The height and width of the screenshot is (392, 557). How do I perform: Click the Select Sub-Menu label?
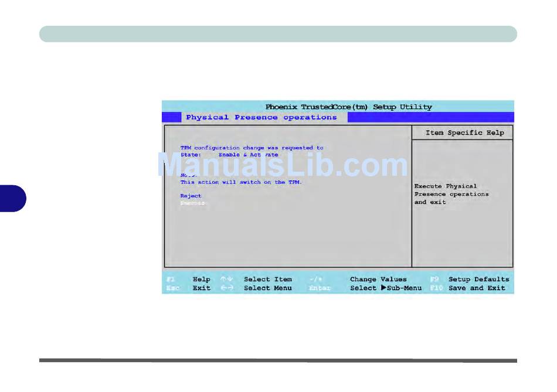[x=386, y=288]
